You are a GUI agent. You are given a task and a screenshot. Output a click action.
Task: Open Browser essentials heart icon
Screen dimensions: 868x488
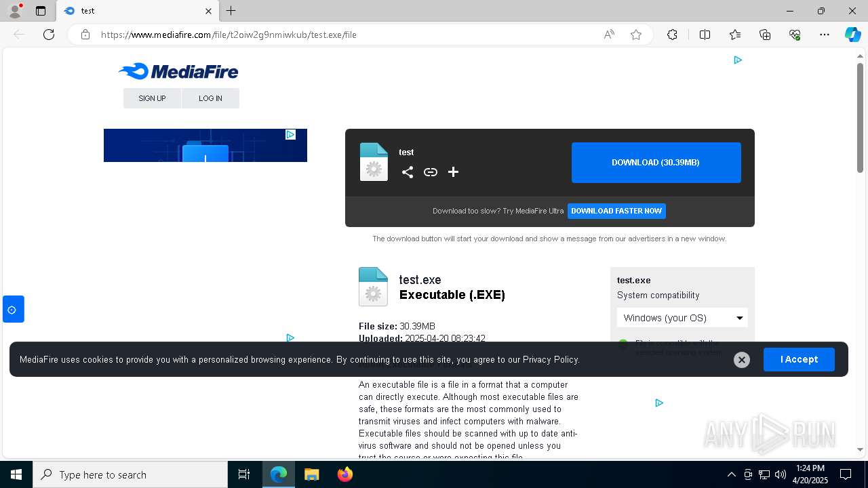pos(795,35)
